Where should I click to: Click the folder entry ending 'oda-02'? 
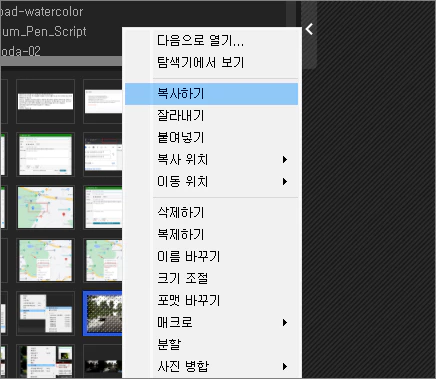click(21, 51)
